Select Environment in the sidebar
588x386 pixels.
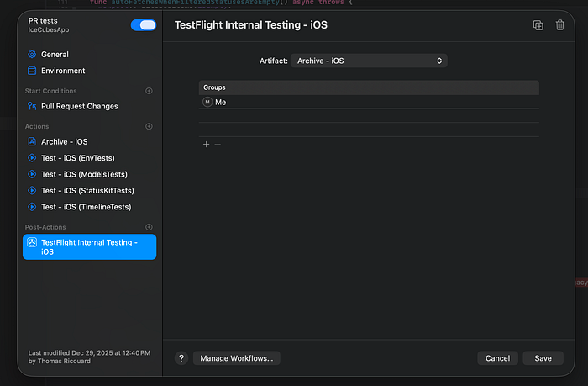coord(89,71)
